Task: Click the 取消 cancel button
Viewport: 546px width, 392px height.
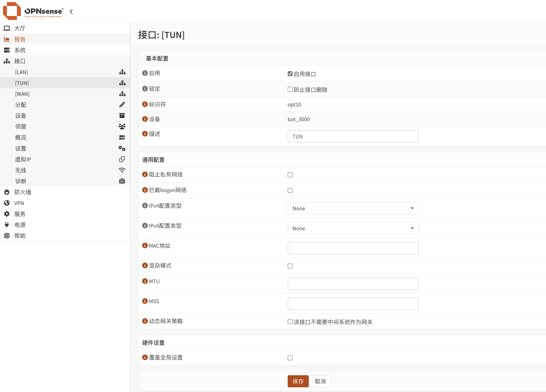Action: [320, 381]
